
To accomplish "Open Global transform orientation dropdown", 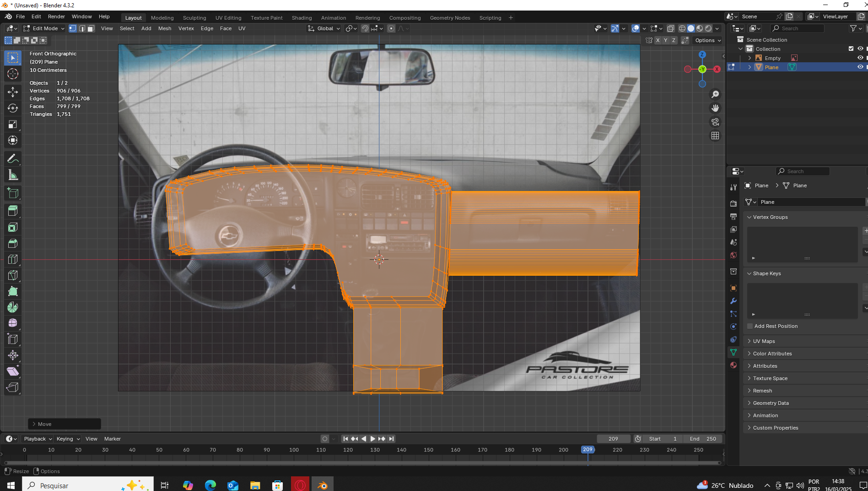I will 324,28.
